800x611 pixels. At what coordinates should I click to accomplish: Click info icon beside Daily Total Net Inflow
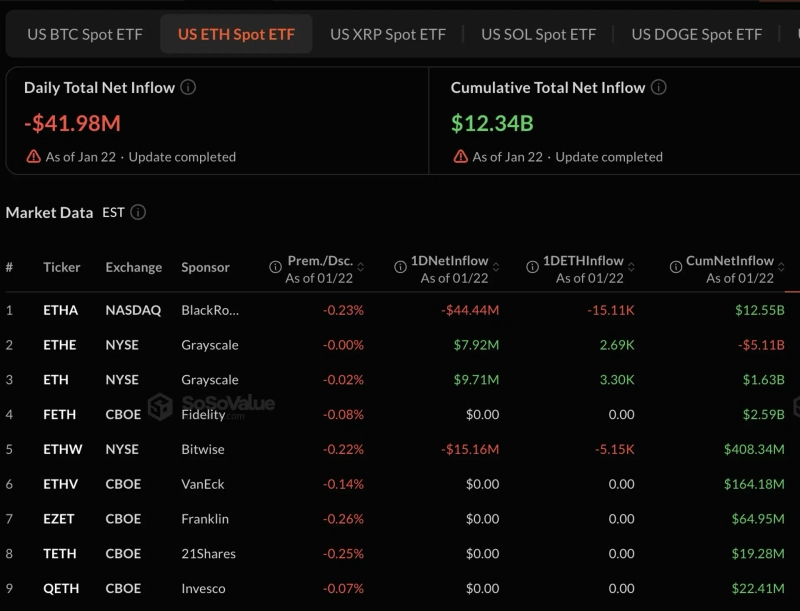[188, 88]
